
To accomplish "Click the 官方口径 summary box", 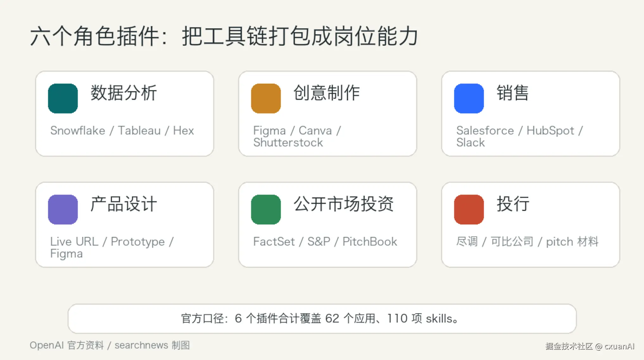I will coord(322,319).
